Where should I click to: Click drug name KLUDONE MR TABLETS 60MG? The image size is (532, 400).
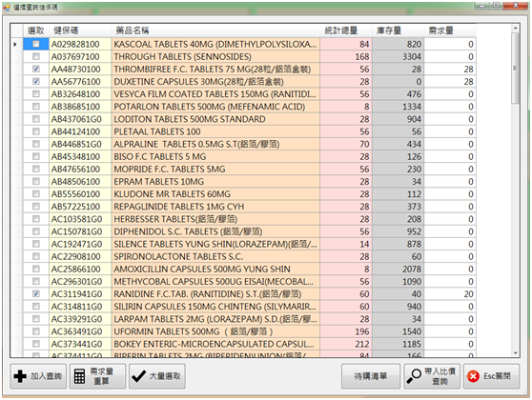pos(215,194)
